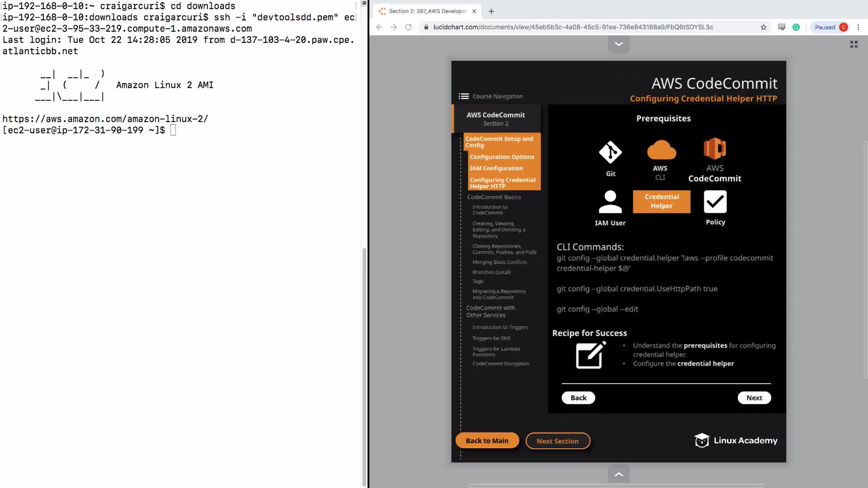The image size is (868, 488).
Task: Open IAM Configuration lesson in sidebar
Action: (496, 168)
